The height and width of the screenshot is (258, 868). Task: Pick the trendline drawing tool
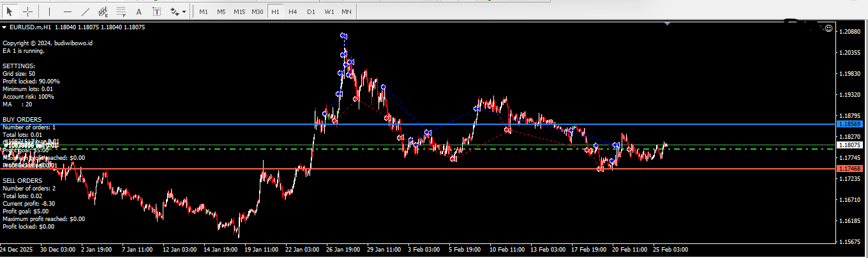pyautogui.click(x=86, y=11)
